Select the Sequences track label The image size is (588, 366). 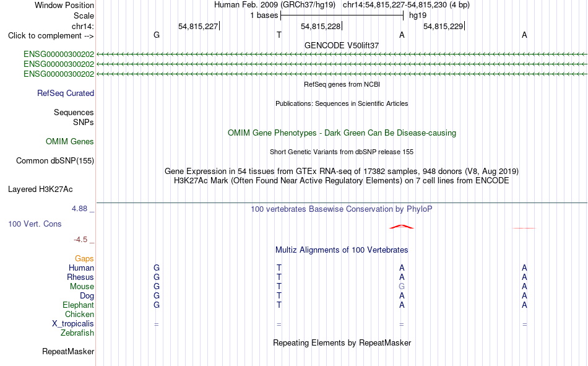(x=74, y=112)
